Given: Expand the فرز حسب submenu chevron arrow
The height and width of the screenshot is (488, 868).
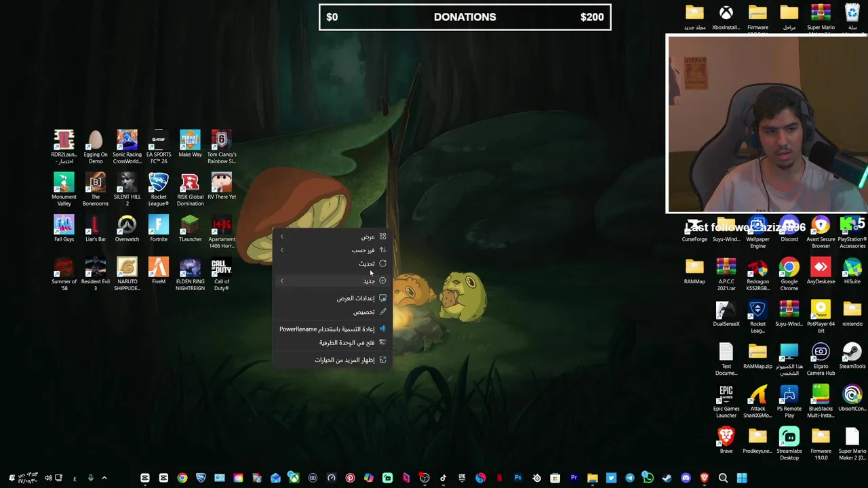Looking at the screenshot, I should tap(282, 250).
